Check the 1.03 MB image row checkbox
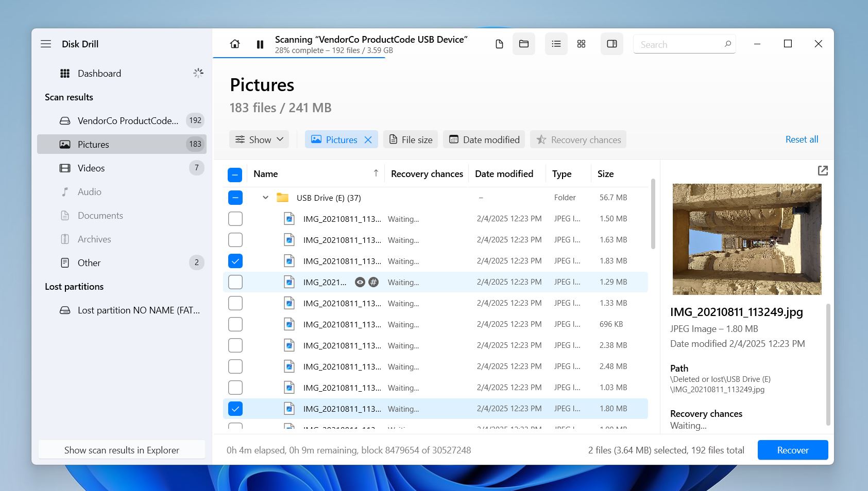Screen dimensions: 868x491 tap(235, 388)
